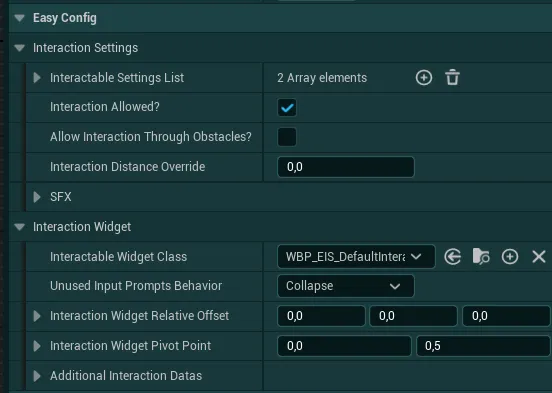Edit first Relative Offset value field
The height and width of the screenshot is (393, 552).
pyautogui.click(x=321, y=316)
